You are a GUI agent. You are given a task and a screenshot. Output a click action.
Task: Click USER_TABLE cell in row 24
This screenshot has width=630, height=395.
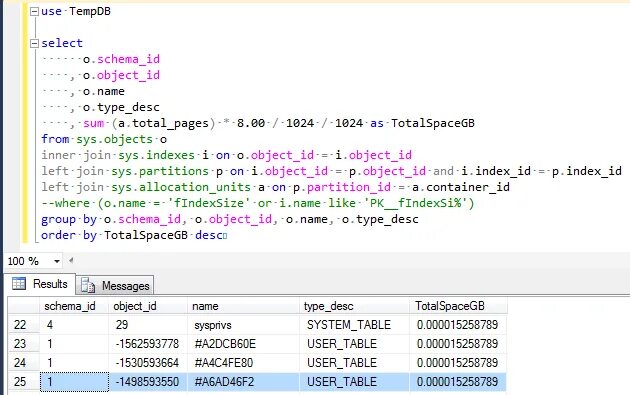tap(354, 362)
